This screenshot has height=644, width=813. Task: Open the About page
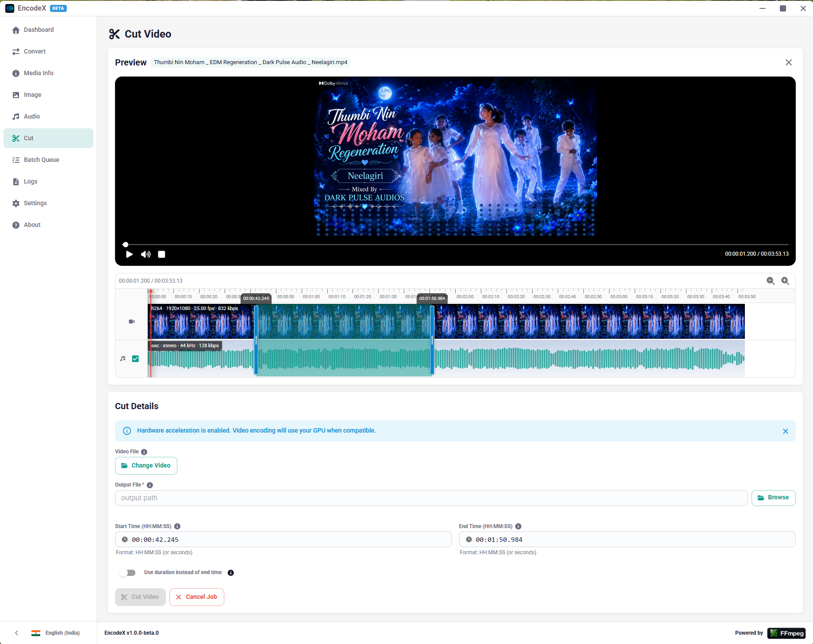(48, 225)
